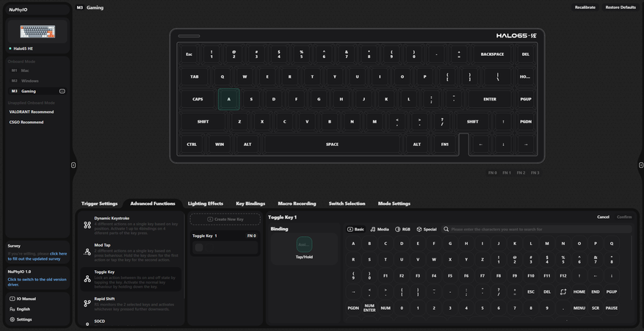Choose F5 from the Basic key list
644x331 pixels.
click(x=450, y=275)
